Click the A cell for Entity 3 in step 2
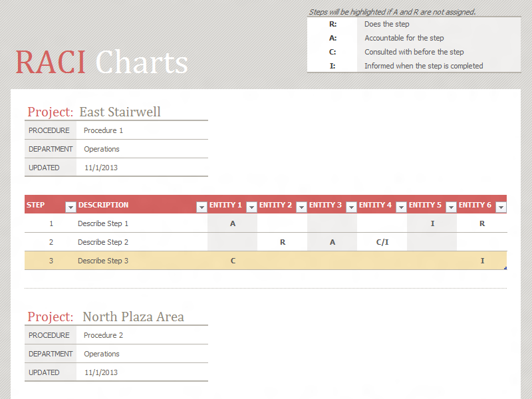The height and width of the screenshot is (399, 532). tap(332, 242)
